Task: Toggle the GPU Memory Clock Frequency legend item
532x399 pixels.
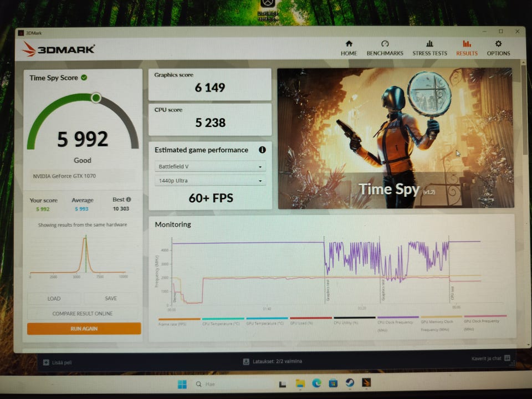Action: pos(441,323)
